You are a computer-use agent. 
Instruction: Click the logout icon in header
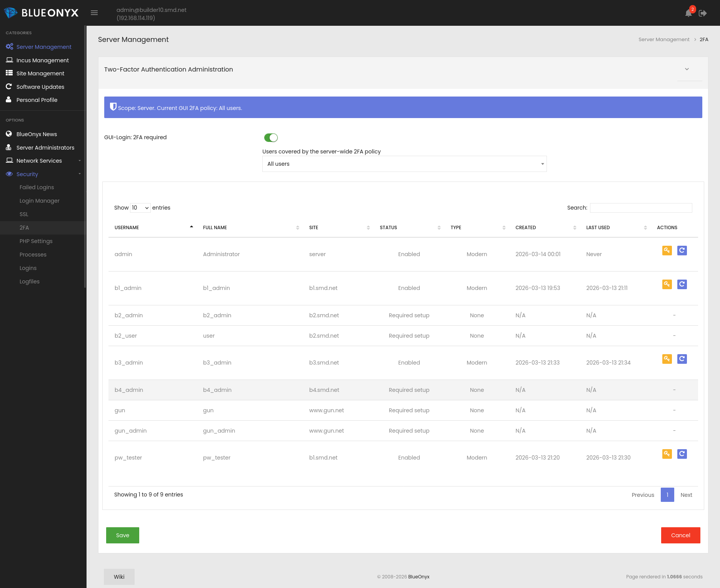(703, 13)
